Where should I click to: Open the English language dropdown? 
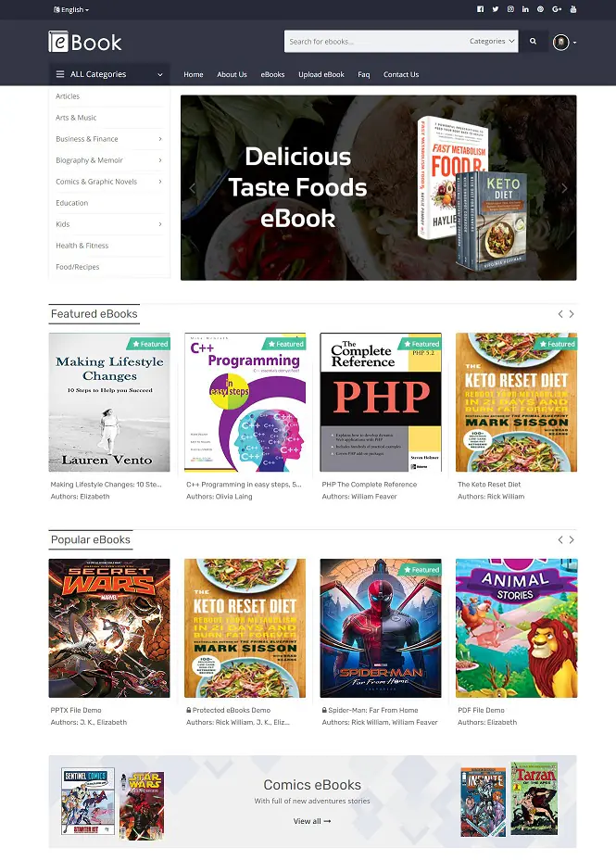pos(71,9)
